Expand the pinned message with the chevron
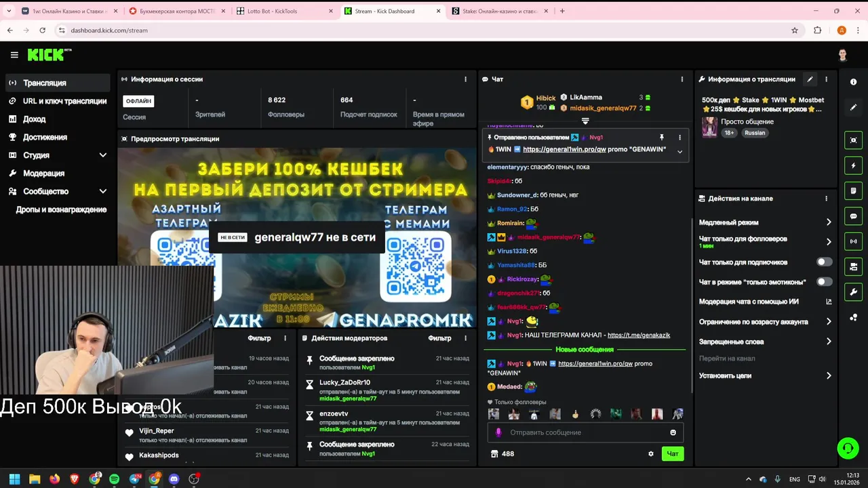868x488 pixels. coord(679,152)
